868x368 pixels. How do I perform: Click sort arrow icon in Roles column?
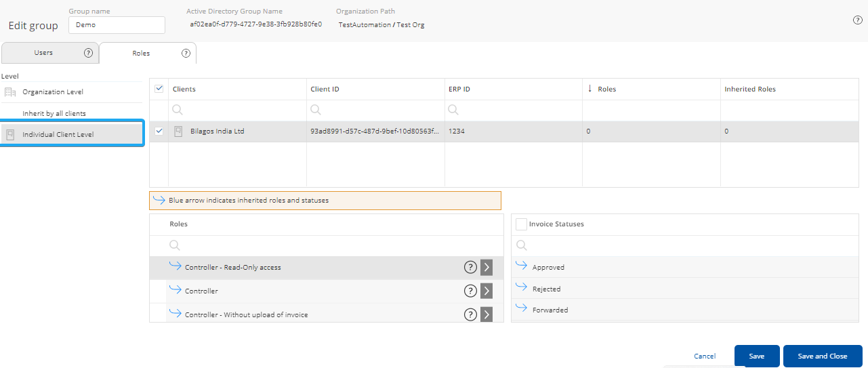pyautogui.click(x=590, y=89)
